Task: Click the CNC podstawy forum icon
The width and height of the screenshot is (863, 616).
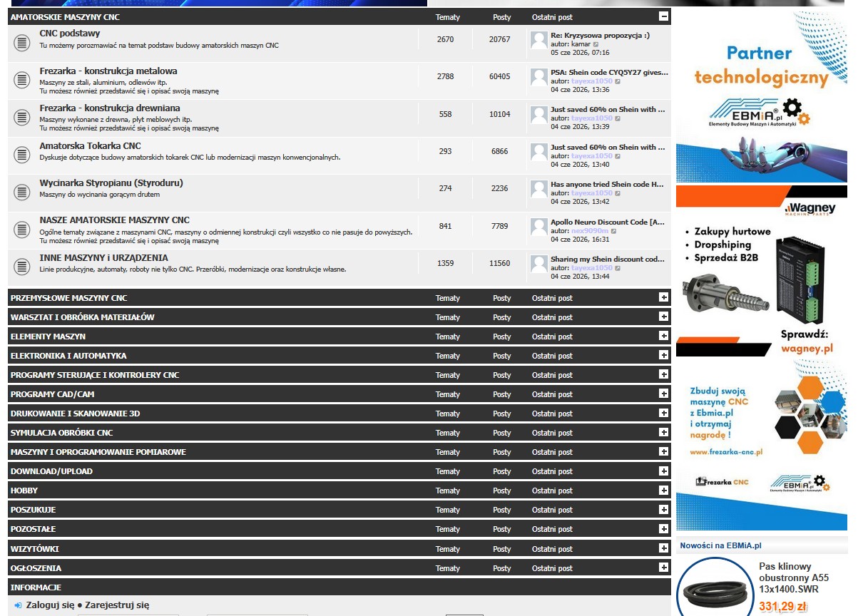Action: click(x=22, y=43)
